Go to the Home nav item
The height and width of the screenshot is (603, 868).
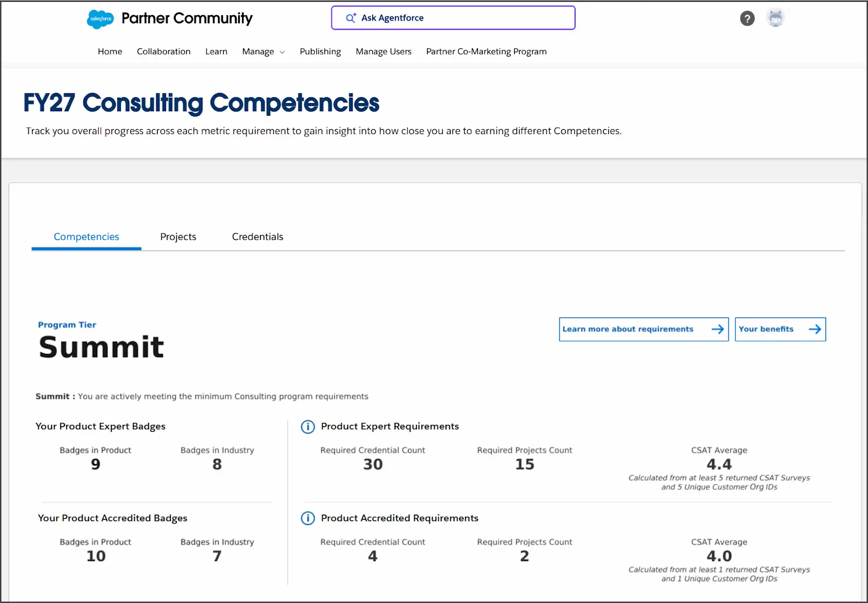110,52
